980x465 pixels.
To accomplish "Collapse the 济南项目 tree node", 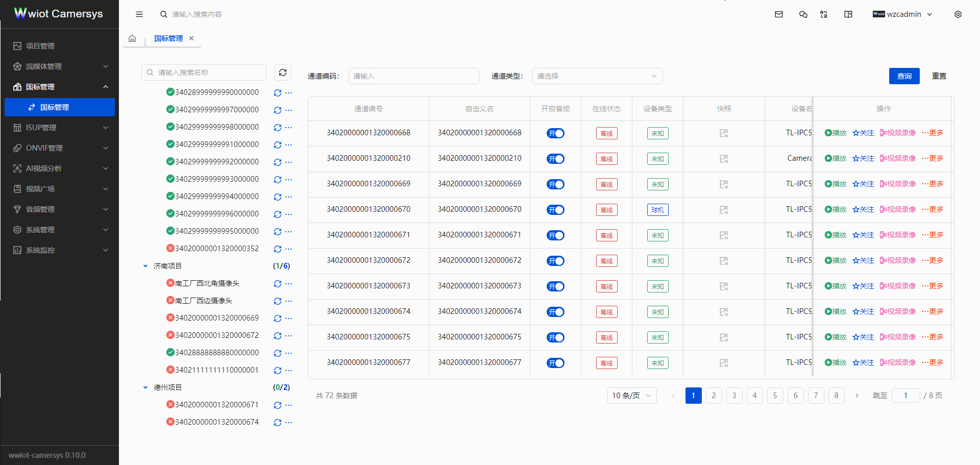I will (x=145, y=265).
